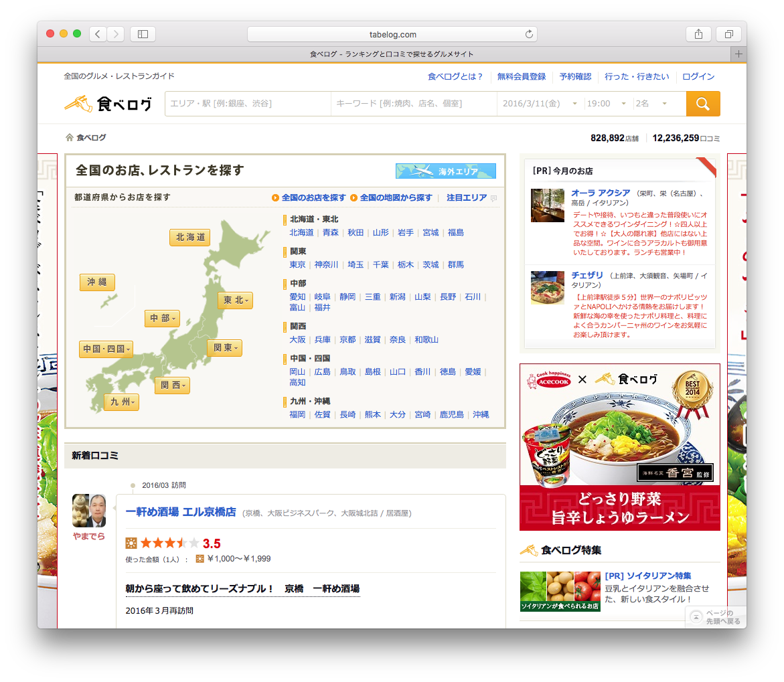Open the 注目エリア link
The width and height of the screenshot is (784, 682).
(x=467, y=197)
